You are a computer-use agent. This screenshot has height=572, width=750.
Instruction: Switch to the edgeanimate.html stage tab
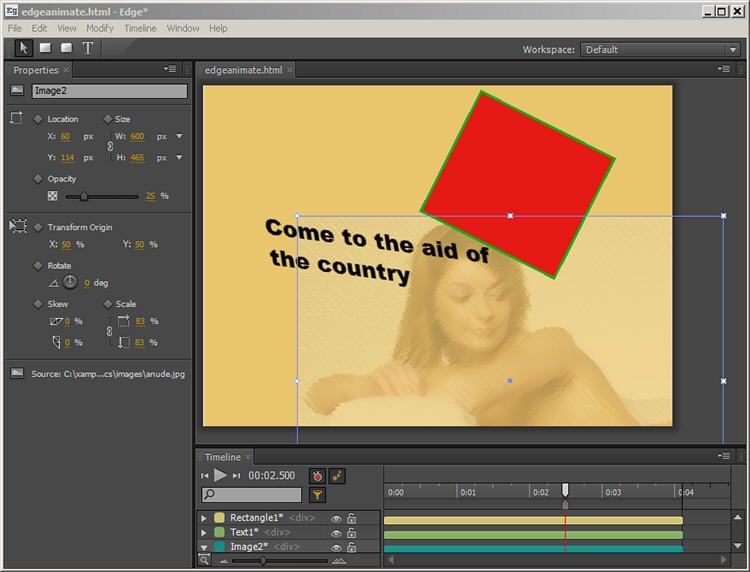[243, 70]
